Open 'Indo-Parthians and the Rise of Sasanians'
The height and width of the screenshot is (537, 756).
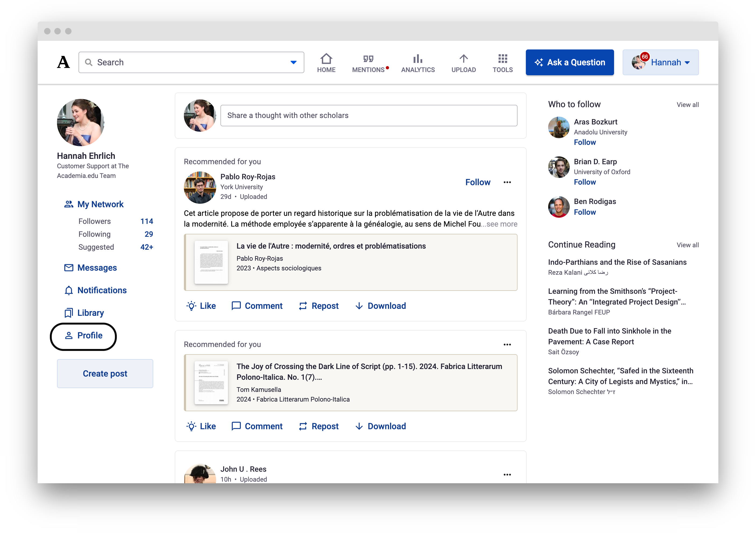[x=617, y=262]
